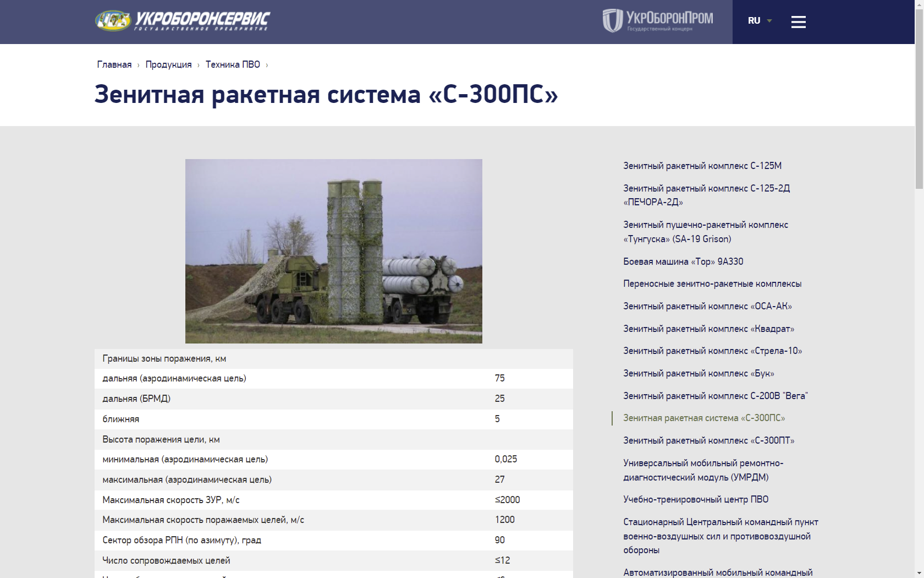Click the value ≤12 cell

pos(502,560)
